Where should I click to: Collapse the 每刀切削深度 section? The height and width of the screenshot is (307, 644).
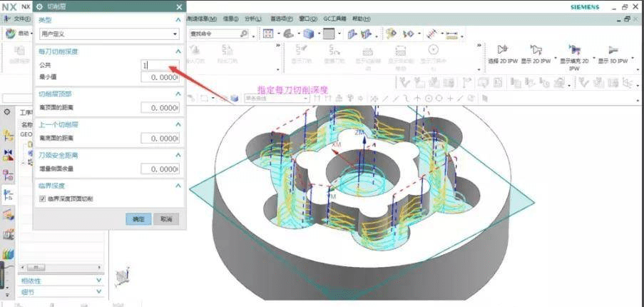(178, 51)
